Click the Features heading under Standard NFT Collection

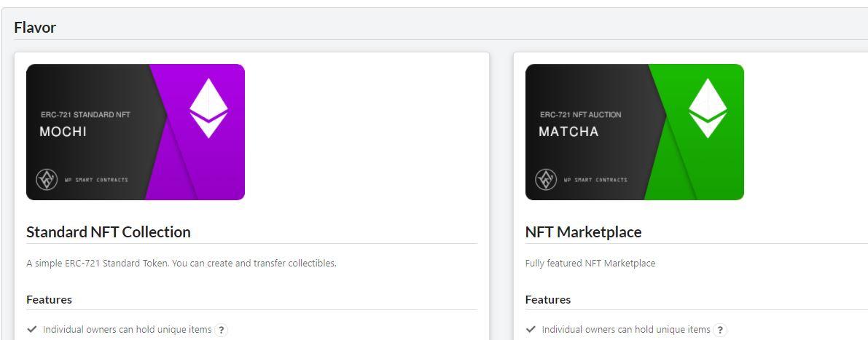click(x=49, y=299)
